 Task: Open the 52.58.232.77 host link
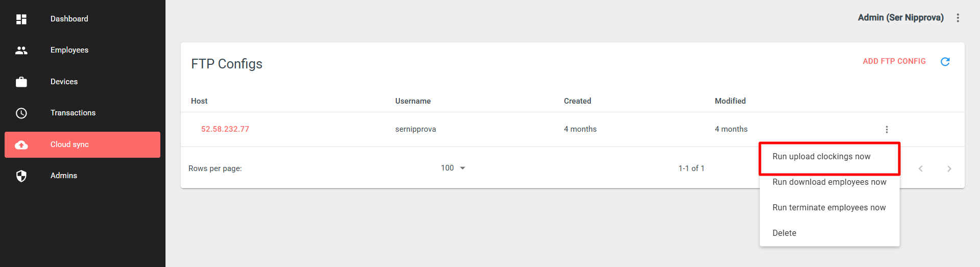225,129
